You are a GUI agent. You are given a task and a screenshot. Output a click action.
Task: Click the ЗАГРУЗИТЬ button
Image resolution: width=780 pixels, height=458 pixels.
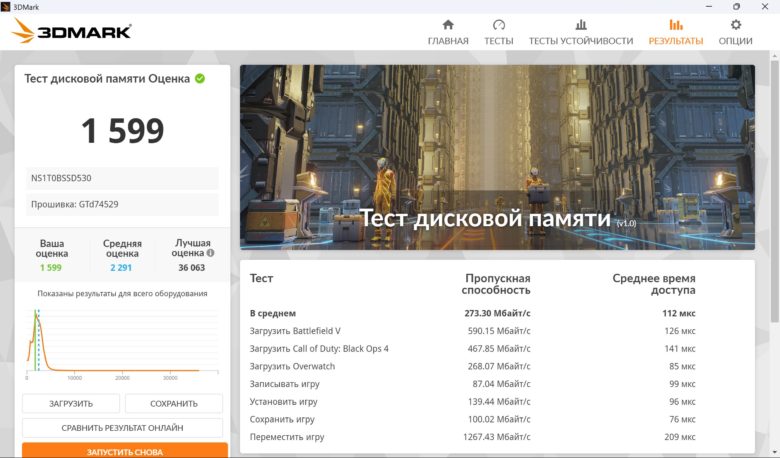point(71,403)
